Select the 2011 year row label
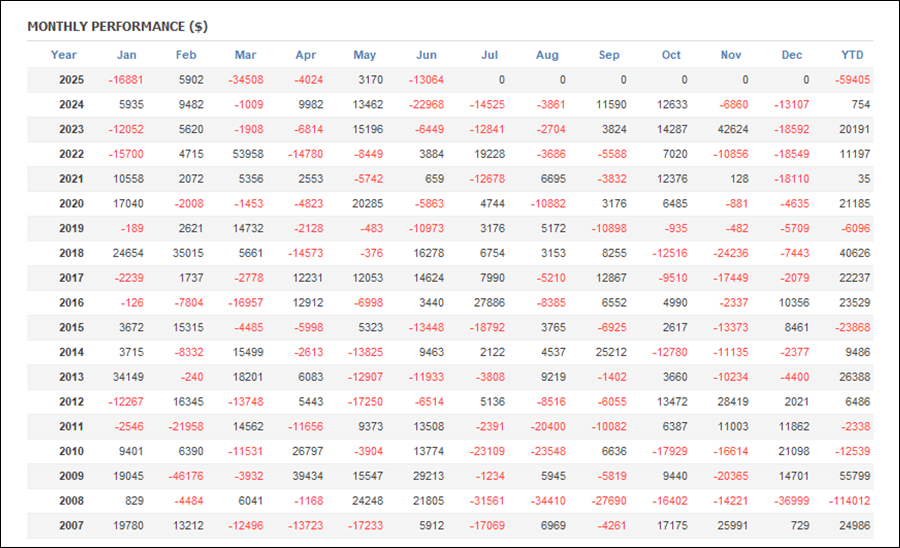Screen dimensions: 900x548 [71, 426]
